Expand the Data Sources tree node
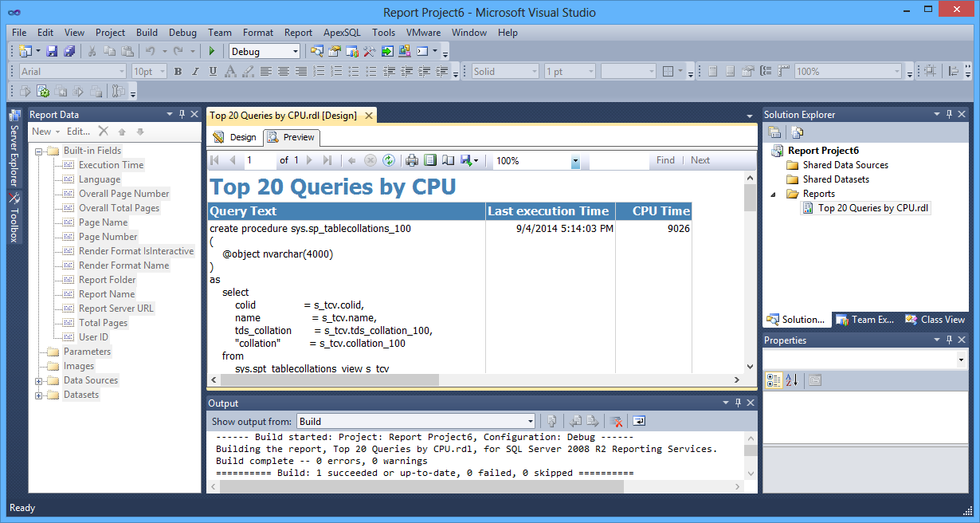 pyautogui.click(x=39, y=380)
